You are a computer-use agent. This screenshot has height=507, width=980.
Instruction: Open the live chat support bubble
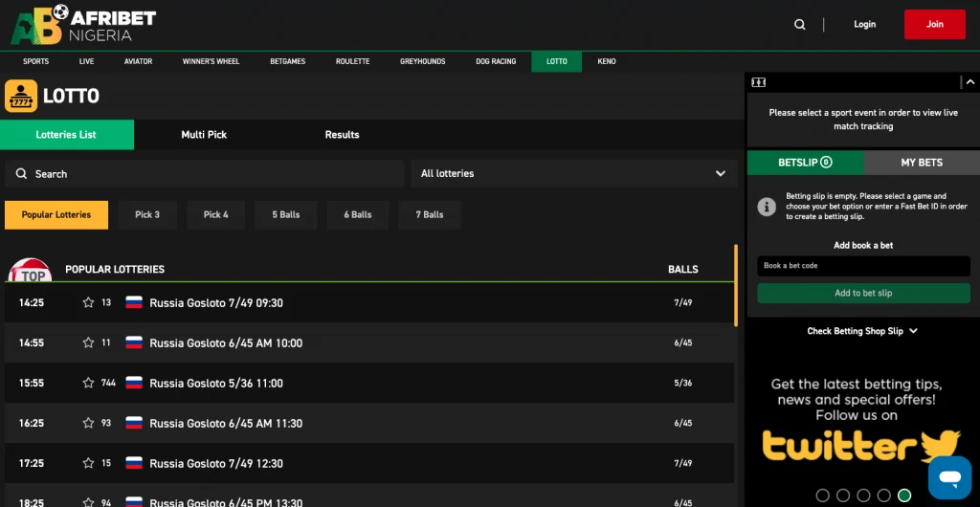[949, 476]
